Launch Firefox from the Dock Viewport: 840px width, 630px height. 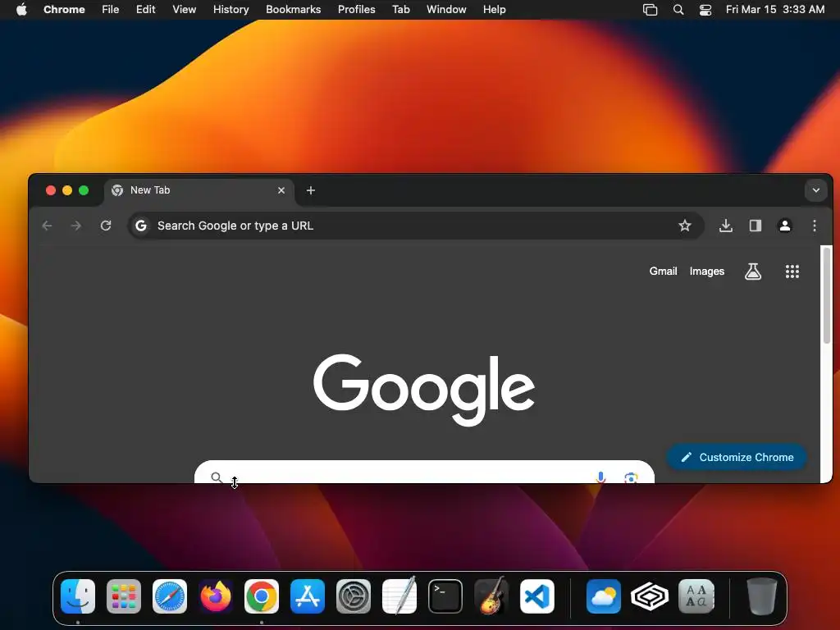tap(216, 596)
